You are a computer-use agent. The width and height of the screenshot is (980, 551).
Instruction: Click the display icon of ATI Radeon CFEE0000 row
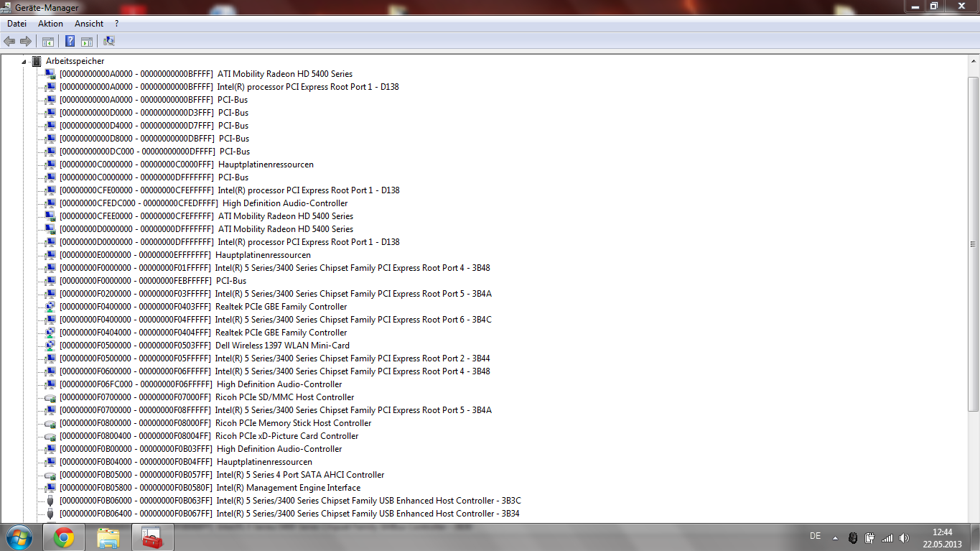(50, 216)
